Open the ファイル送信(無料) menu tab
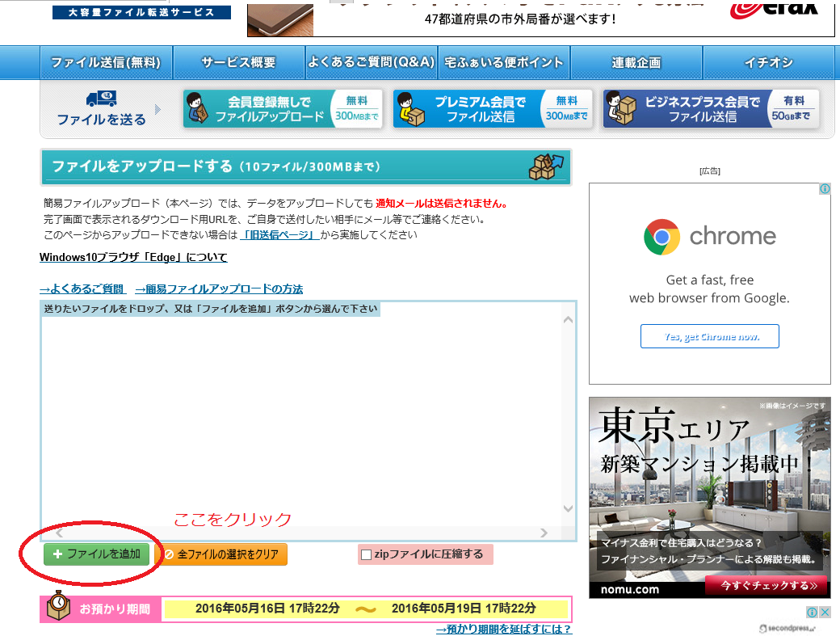Image resolution: width=840 pixels, height=636 pixels. pyautogui.click(x=106, y=62)
